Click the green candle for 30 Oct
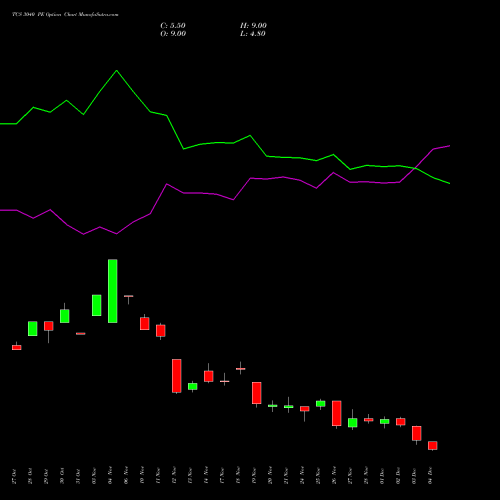 click(65, 316)
